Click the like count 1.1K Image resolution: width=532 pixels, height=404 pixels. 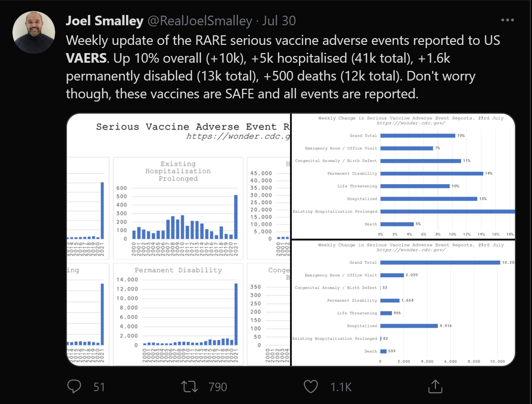(x=341, y=387)
